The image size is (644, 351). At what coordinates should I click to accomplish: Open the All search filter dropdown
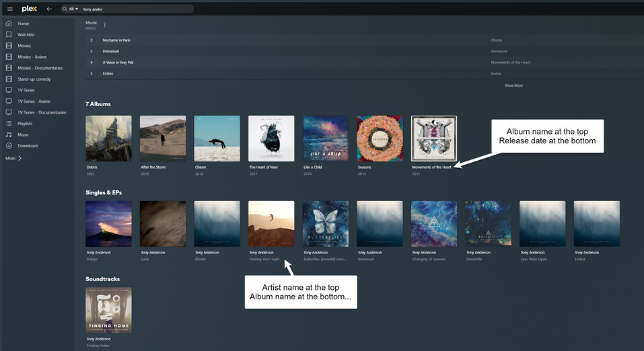73,9
